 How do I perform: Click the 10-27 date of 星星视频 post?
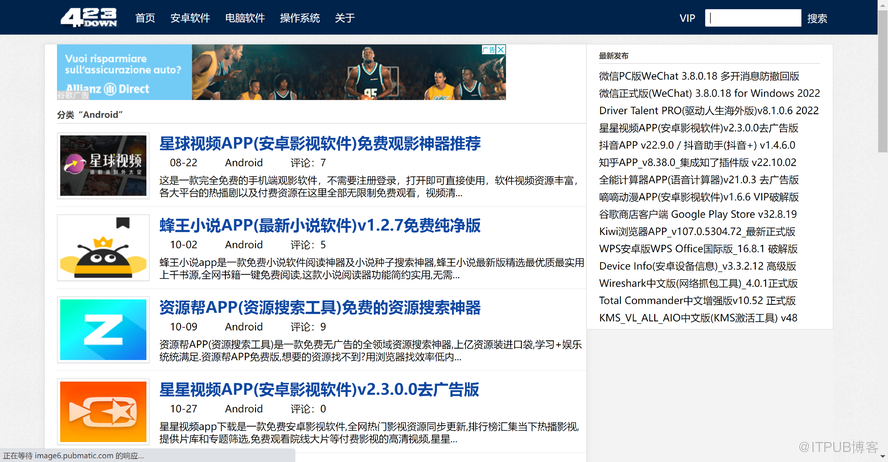pos(183,409)
